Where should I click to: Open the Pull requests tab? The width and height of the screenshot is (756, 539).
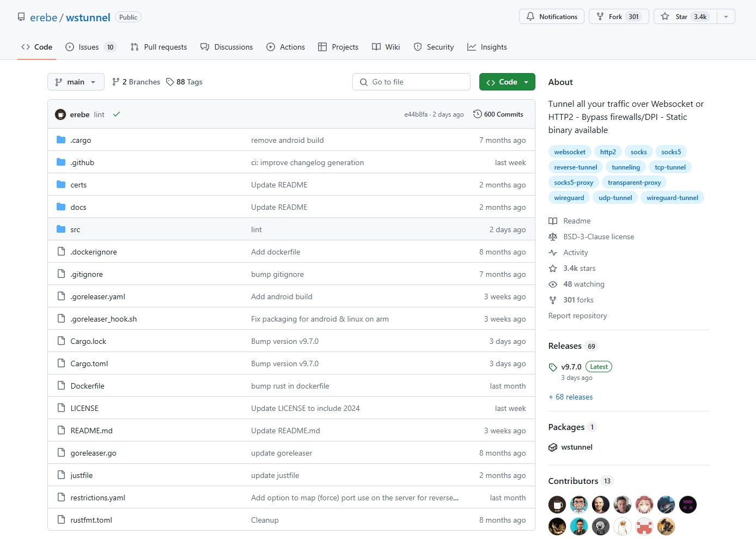point(158,47)
